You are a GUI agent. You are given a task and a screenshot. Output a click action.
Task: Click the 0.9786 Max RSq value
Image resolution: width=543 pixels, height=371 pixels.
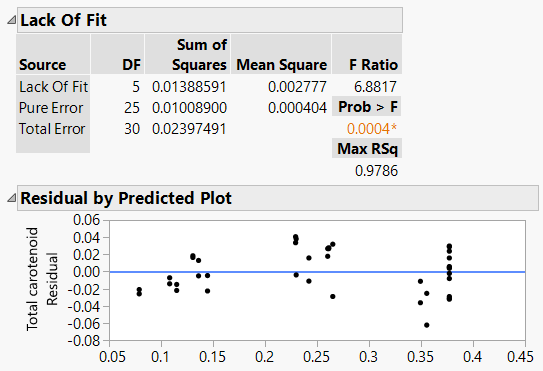(376, 171)
